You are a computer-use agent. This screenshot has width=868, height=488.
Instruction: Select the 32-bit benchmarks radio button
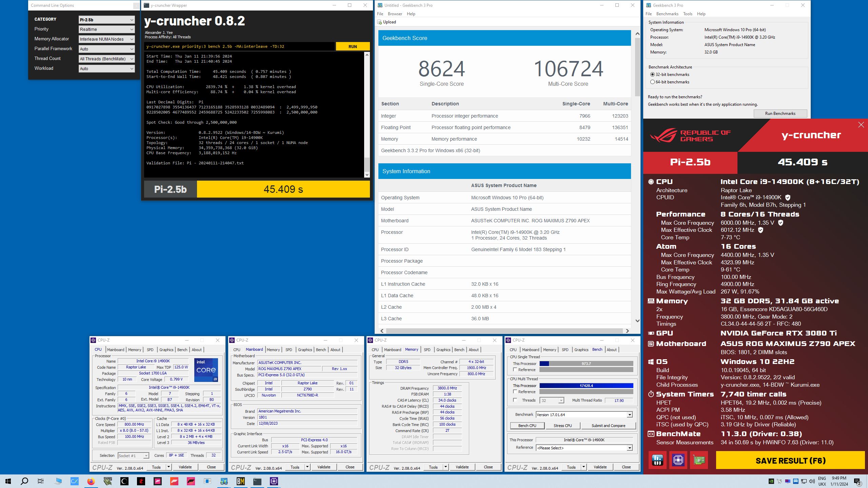[x=652, y=75]
